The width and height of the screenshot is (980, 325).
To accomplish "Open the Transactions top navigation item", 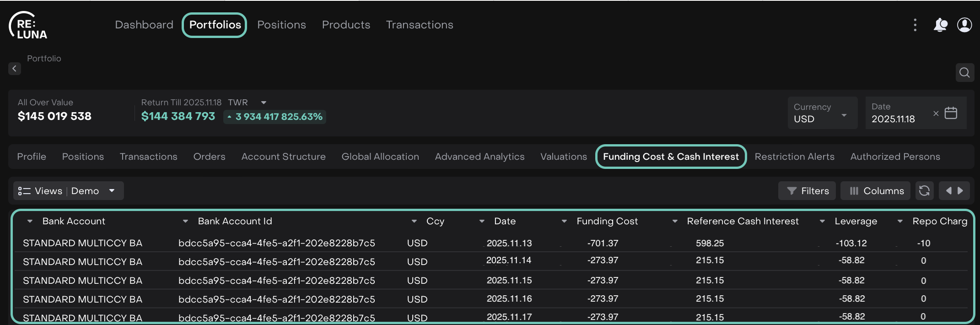I will [419, 25].
